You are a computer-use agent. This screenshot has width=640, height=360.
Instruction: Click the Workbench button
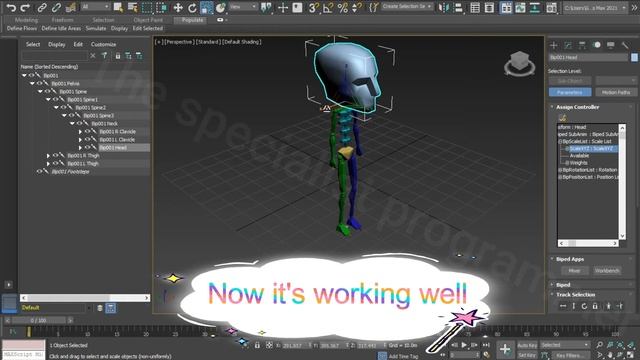pyautogui.click(x=607, y=271)
